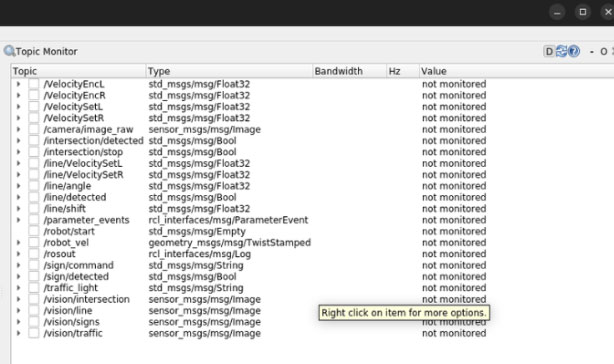Viewport: 614px width, 364px height.
Task: Click the rcl_interfaces/msg/Log type cell
Action: [x=200, y=254]
